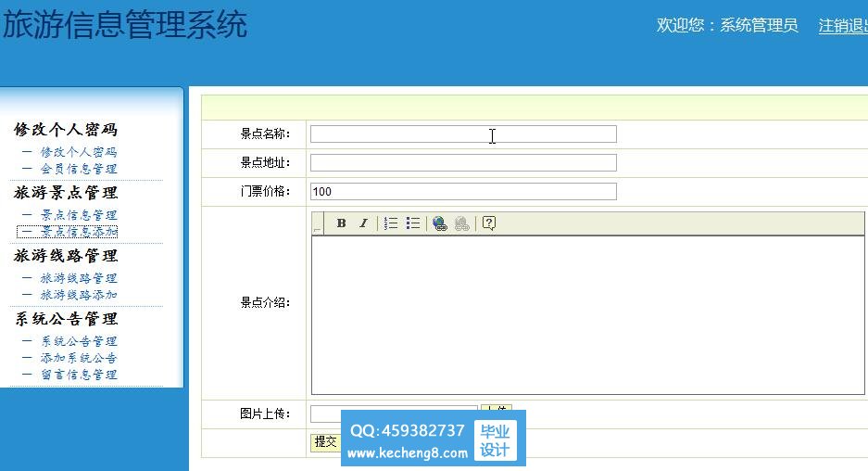
Task: Open 会员信息管理 in the sidebar
Action: click(x=79, y=169)
